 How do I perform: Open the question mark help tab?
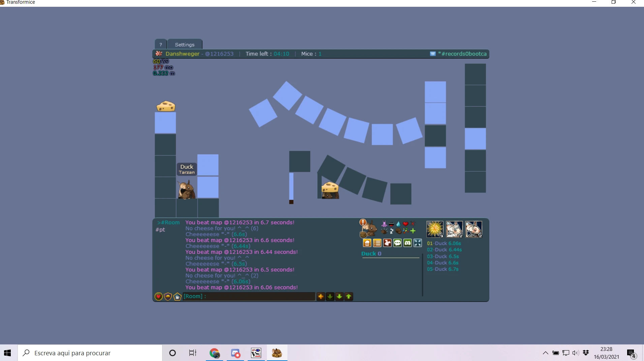(161, 45)
